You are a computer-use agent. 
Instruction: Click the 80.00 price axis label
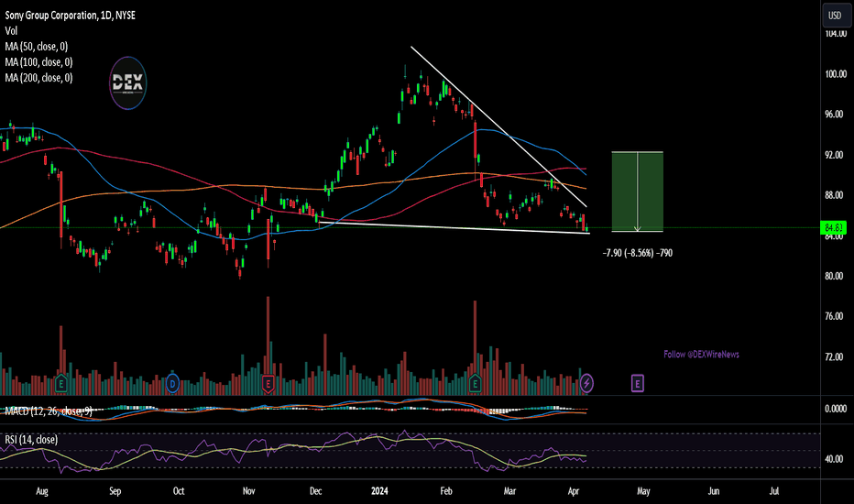pos(836,276)
